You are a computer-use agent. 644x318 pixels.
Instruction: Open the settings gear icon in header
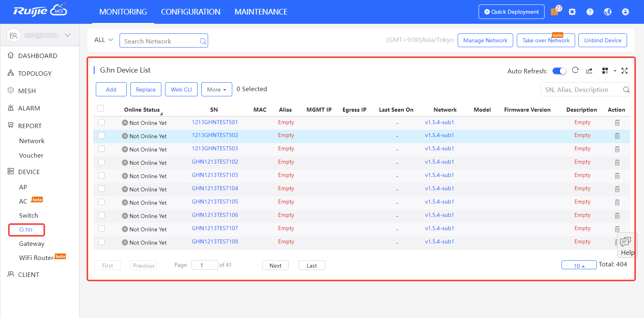(572, 12)
